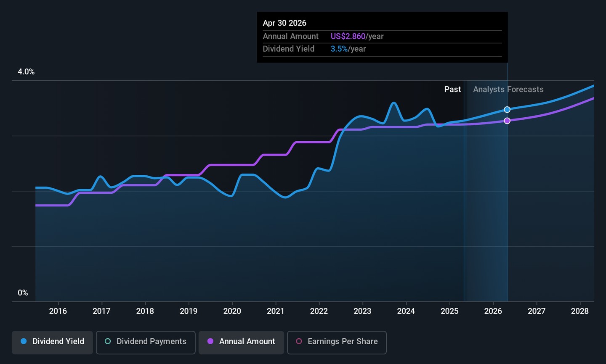Click the 3.5% dividend yield tooltip value

click(339, 49)
